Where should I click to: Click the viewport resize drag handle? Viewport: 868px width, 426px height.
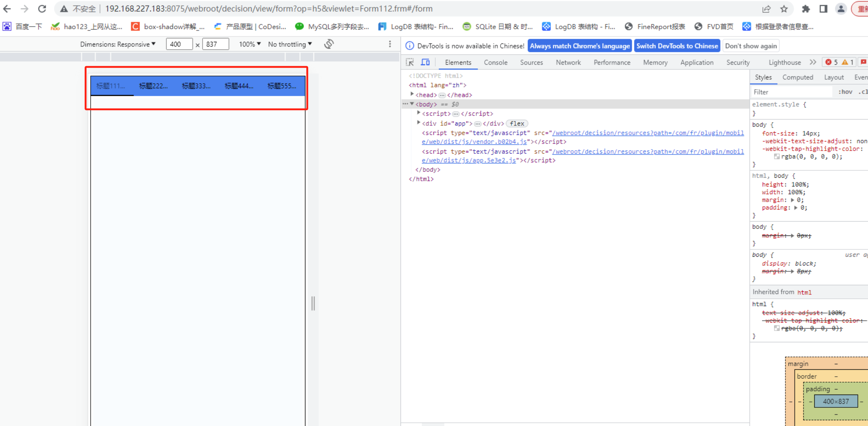point(313,303)
